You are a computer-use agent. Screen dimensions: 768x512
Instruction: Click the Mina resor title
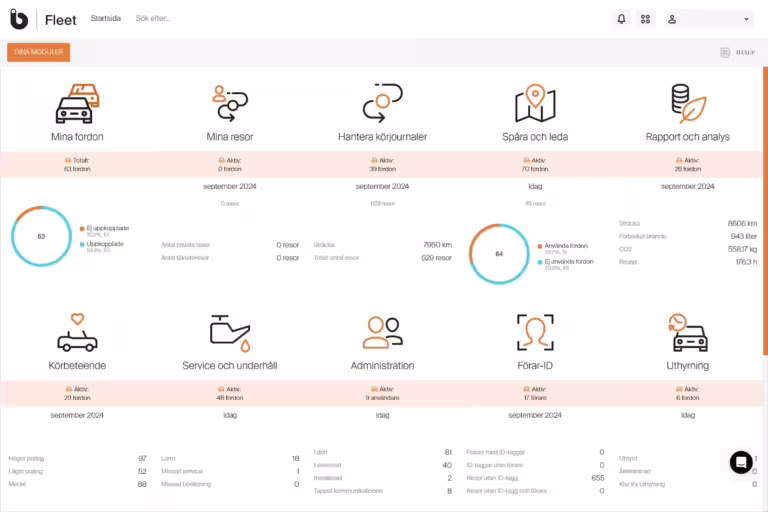click(x=230, y=137)
